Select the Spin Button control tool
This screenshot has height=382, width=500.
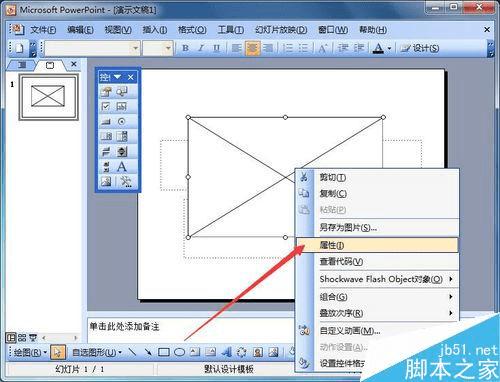(x=122, y=151)
